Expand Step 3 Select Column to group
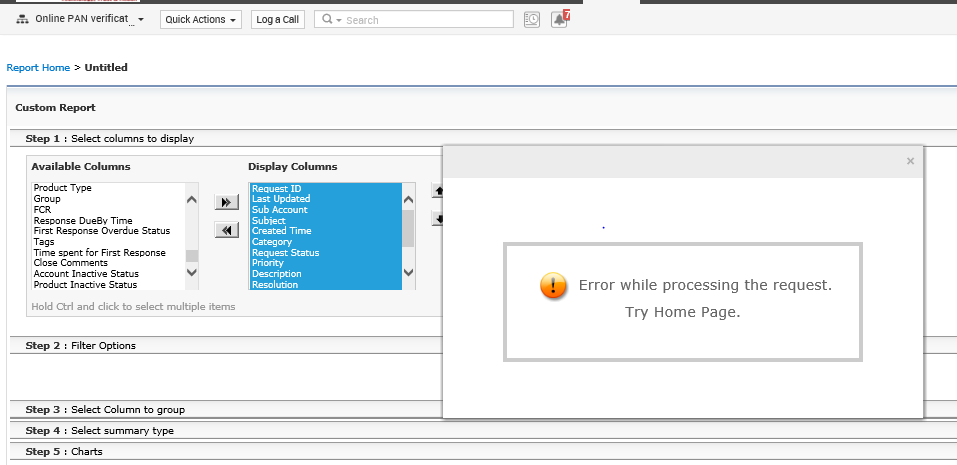 pyautogui.click(x=105, y=409)
